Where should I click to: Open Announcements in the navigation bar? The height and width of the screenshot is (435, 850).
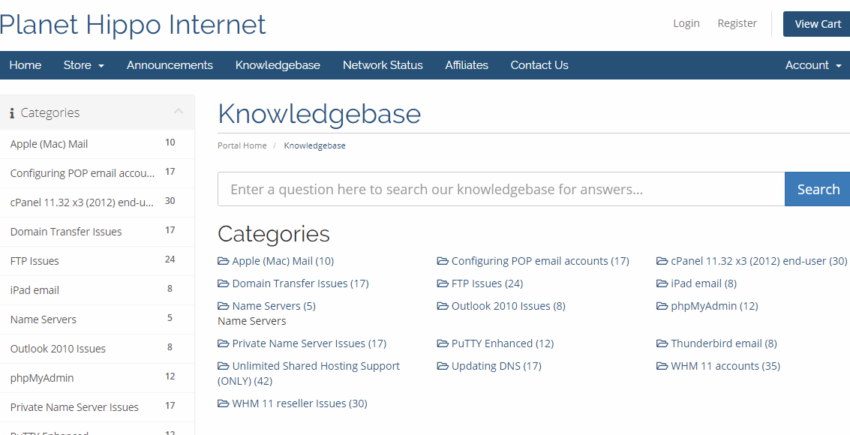170,65
